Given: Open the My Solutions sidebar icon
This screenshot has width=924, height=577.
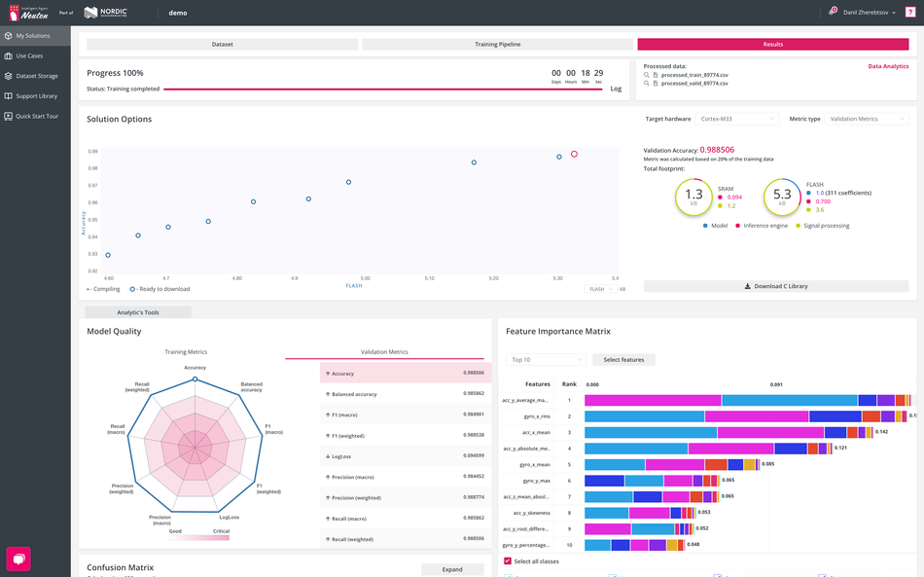Looking at the screenshot, I should [x=9, y=36].
